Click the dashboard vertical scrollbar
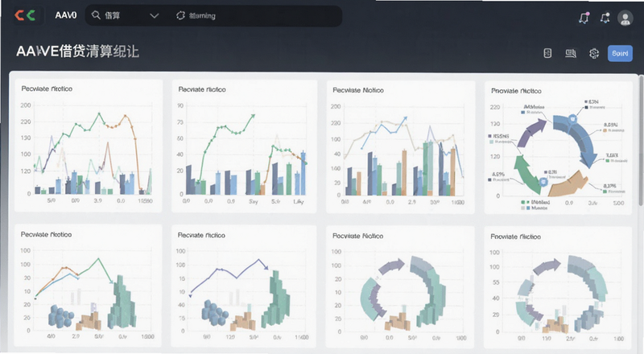 click(641, 140)
